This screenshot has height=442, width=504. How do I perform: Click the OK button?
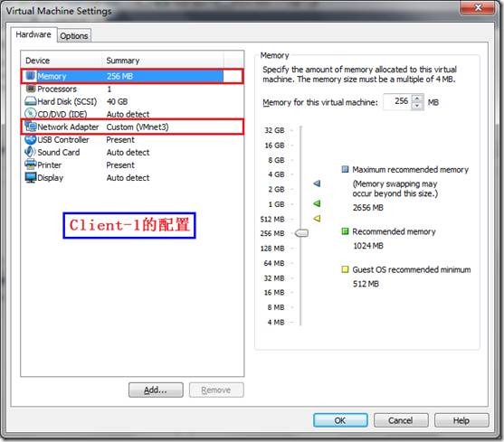click(340, 420)
